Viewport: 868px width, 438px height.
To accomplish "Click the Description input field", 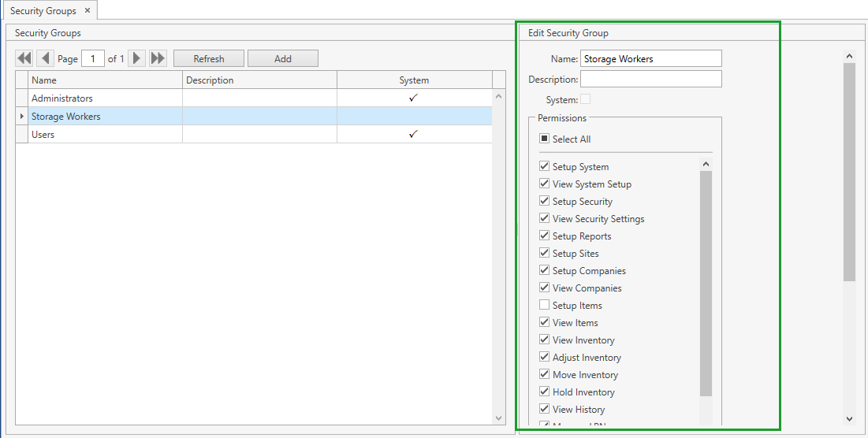I will pyautogui.click(x=650, y=79).
